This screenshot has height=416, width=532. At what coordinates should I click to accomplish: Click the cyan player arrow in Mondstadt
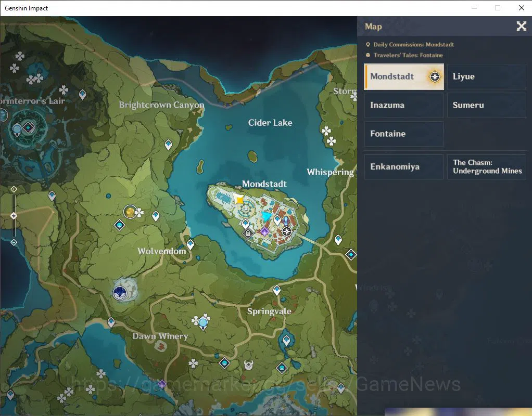coord(267,216)
